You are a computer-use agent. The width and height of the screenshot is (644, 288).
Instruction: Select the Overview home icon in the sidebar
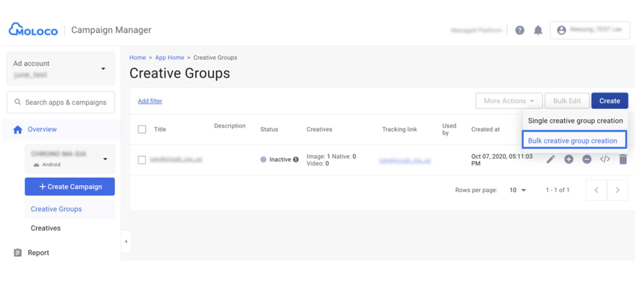(x=18, y=129)
